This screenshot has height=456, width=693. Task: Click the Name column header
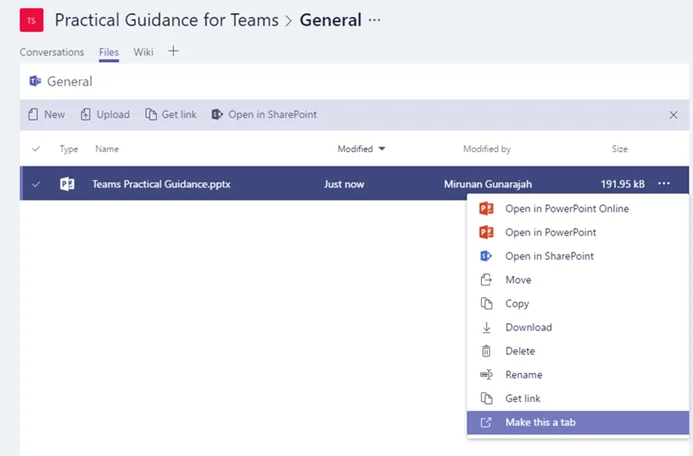[x=107, y=149]
